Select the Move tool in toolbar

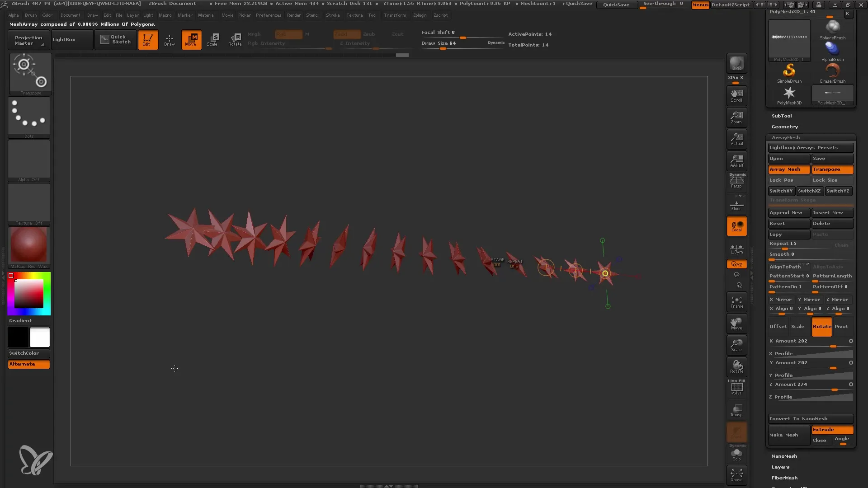191,40
